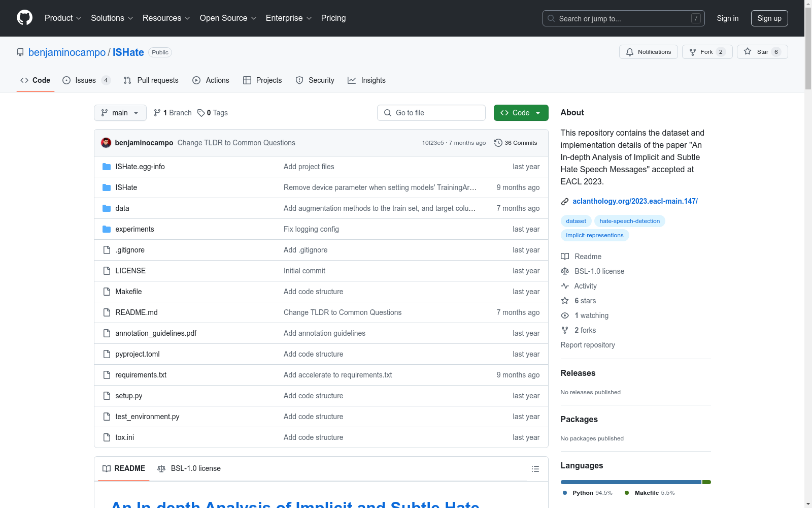This screenshot has height=508, width=812.
Task: Open the aclanthology.org paper link
Action: click(635, 201)
